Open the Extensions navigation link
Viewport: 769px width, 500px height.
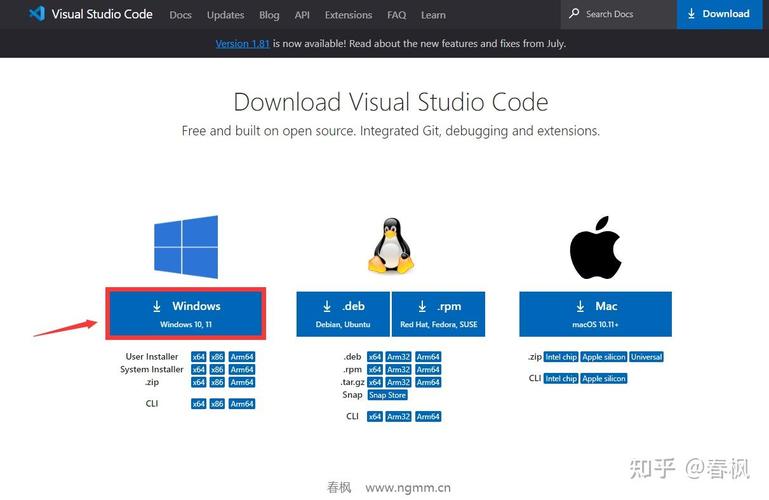tap(348, 15)
